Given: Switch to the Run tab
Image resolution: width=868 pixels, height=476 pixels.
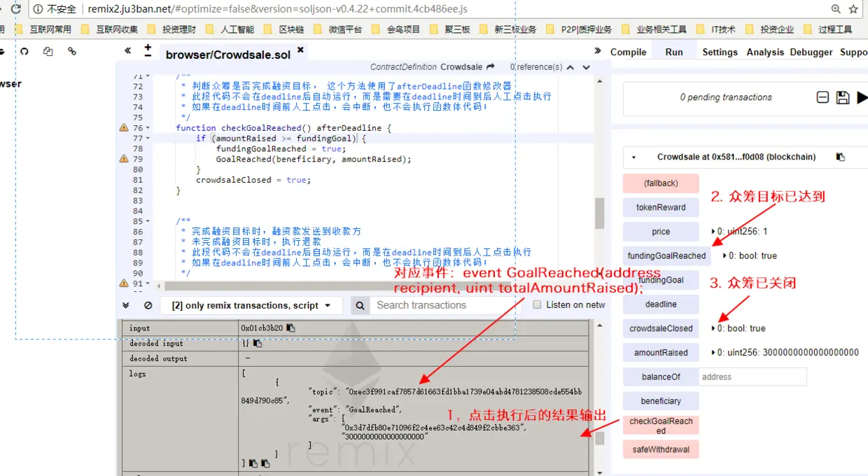Looking at the screenshot, I should pos(674,52).
